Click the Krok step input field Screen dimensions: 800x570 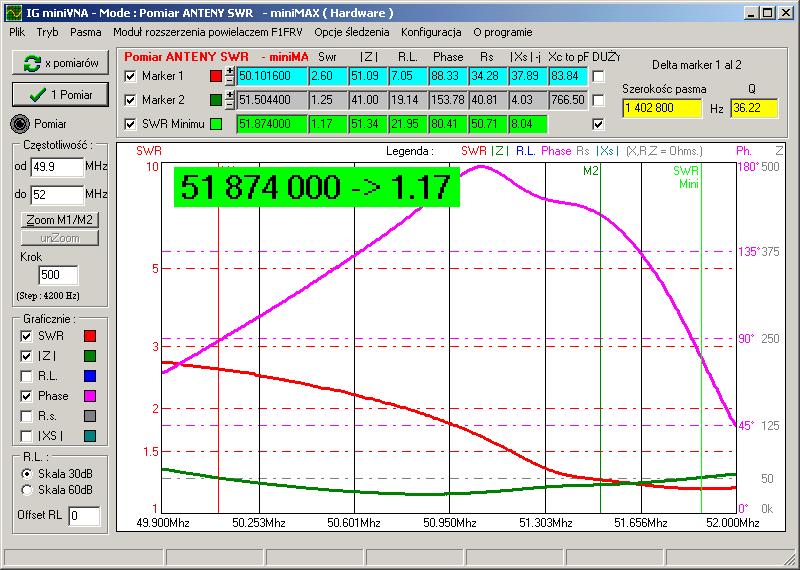click(57, 275)
